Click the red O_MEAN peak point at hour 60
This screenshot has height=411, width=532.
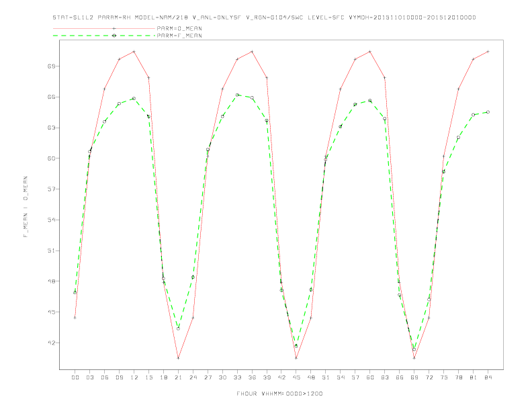click(370, 52)
